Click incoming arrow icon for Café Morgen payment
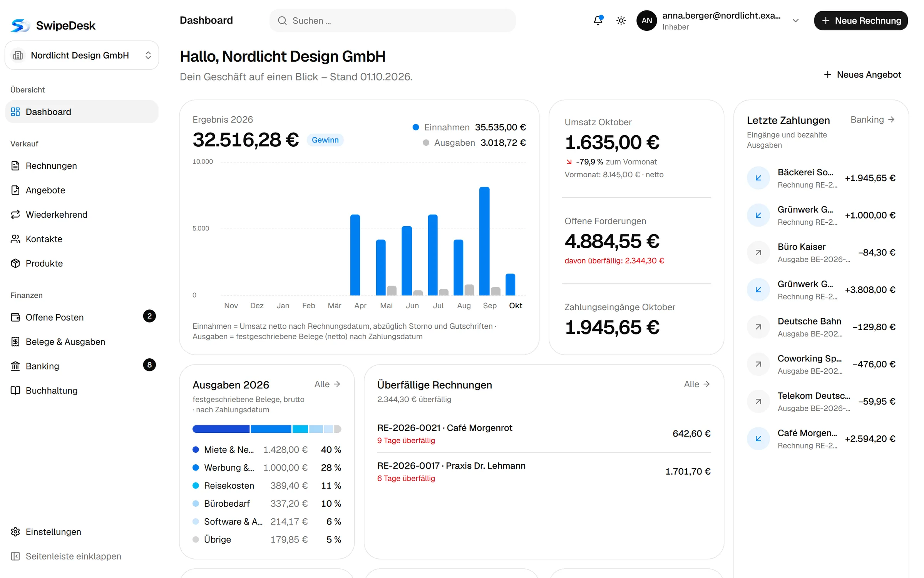 [758, 439]
